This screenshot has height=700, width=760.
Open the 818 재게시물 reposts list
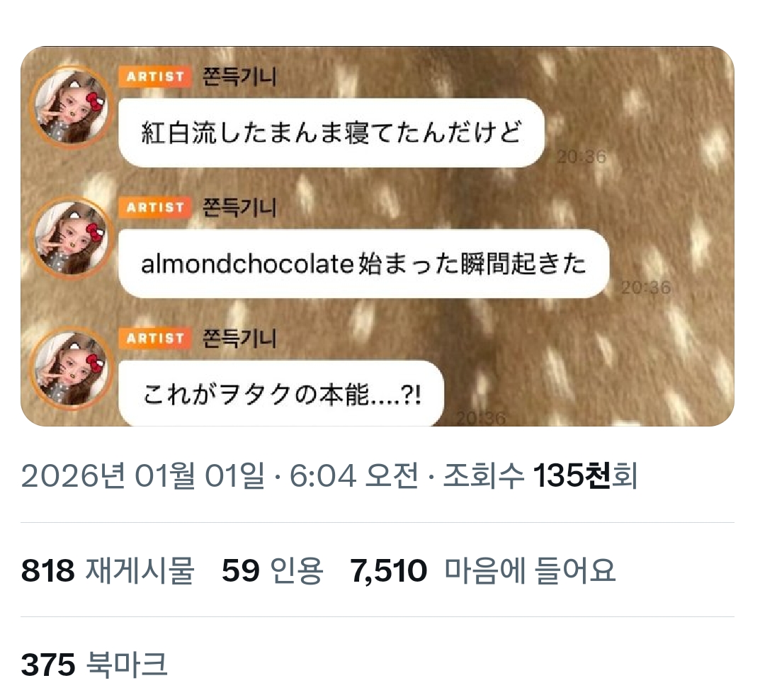108,570
